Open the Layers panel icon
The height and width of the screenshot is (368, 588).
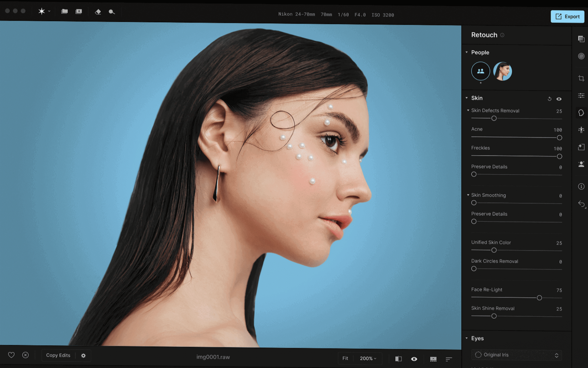click(x=581, y=39)
